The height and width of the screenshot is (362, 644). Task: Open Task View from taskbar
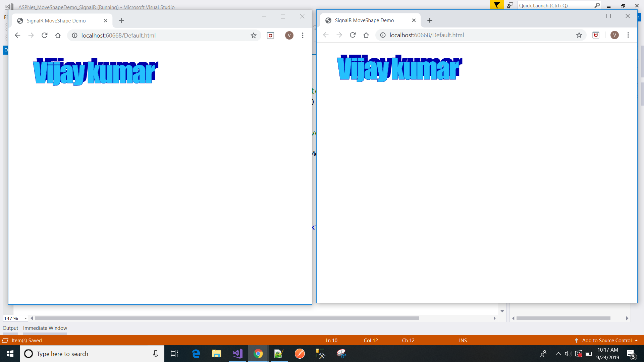tap(174, 354)
